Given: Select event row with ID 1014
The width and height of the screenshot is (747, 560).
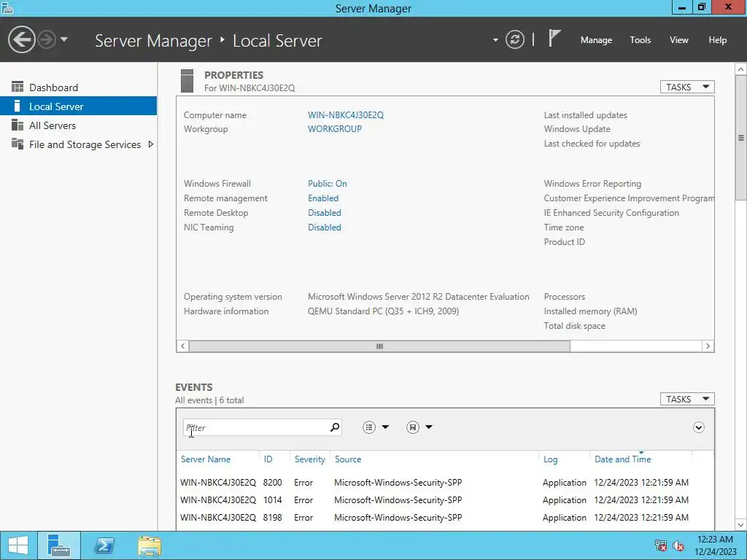Looking at the screenshot, I should point(445,500).
